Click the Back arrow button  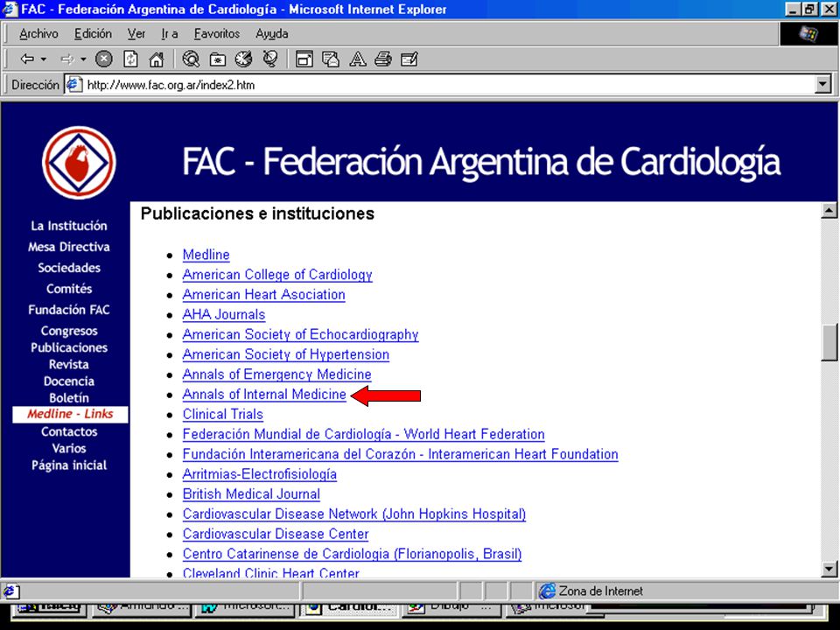pos(27,59)
